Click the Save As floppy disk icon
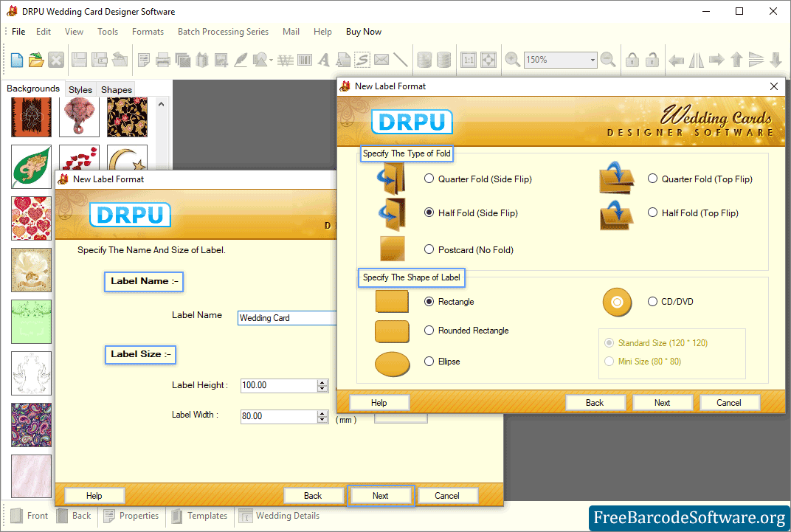Screen dimensions: 791x532 coord(99,60)
